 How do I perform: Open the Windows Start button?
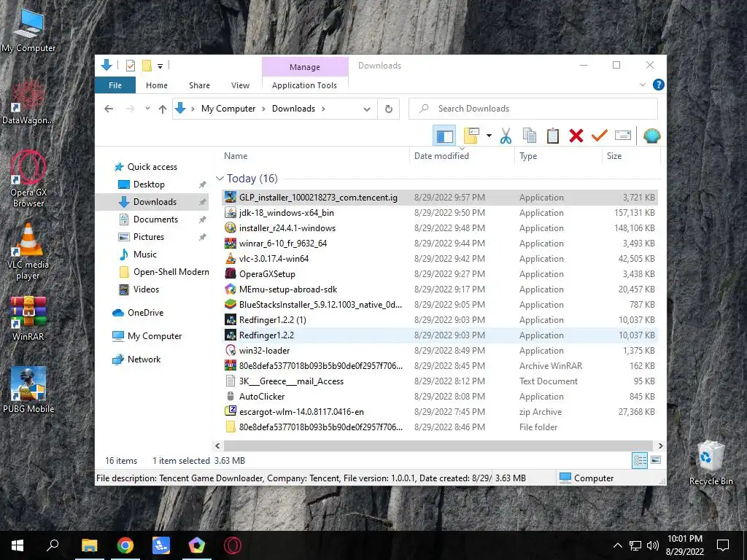pyautogui.click(x=18, y=545)
